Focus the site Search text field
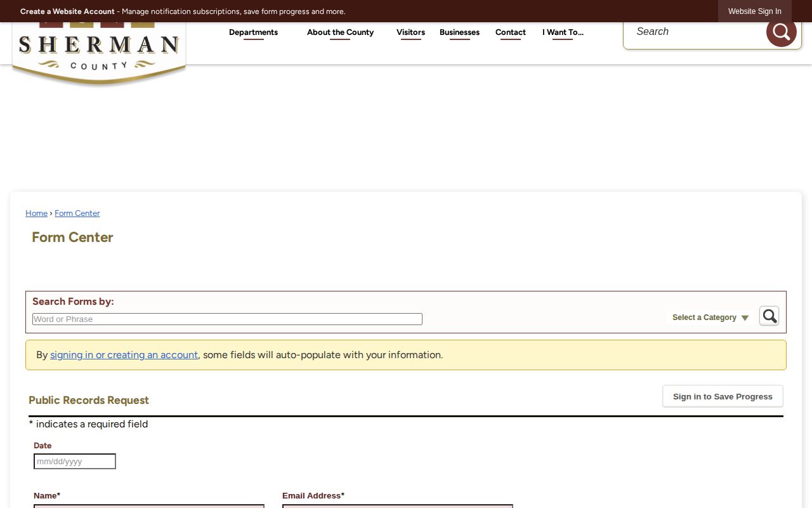812x508 pixels. (695, 32)
